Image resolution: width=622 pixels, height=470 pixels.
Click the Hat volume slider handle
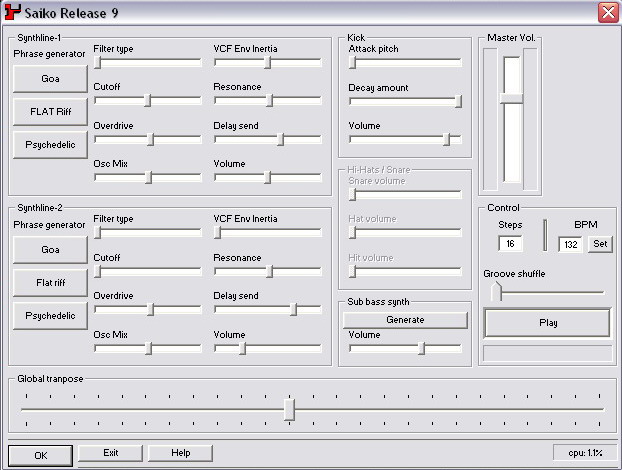click(352, 232)
